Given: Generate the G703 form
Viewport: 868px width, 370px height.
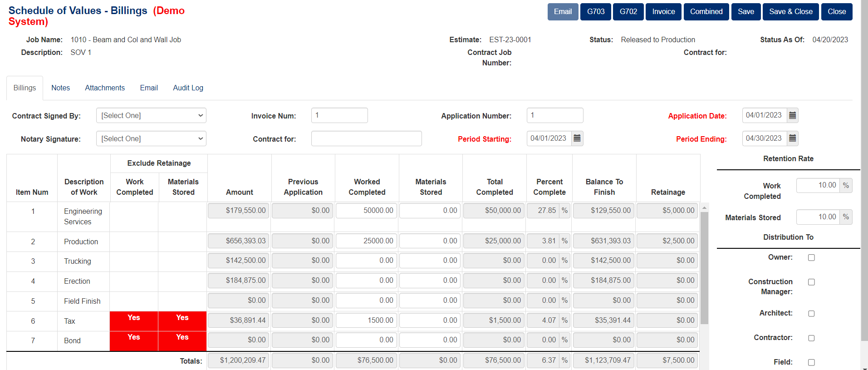Looking at the screenshot, I should pyautogui.click(x=596, y=12).
